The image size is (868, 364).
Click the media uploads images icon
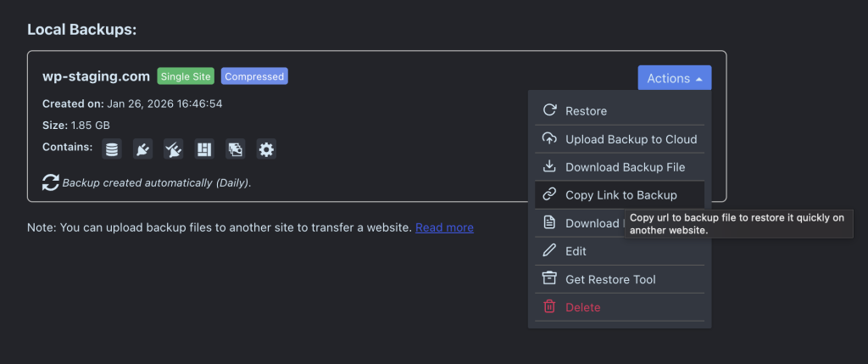(x=235, y=150)
